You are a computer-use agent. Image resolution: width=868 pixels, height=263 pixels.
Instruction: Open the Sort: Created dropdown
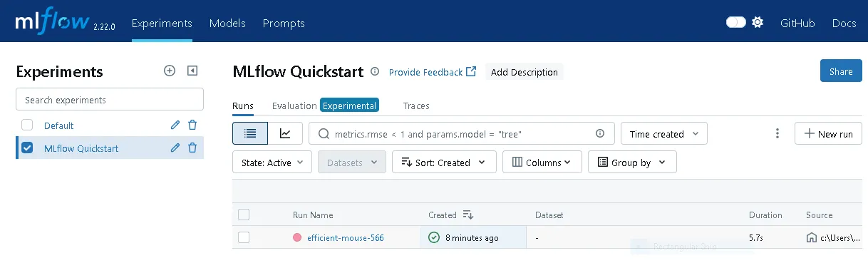(444, 163)
